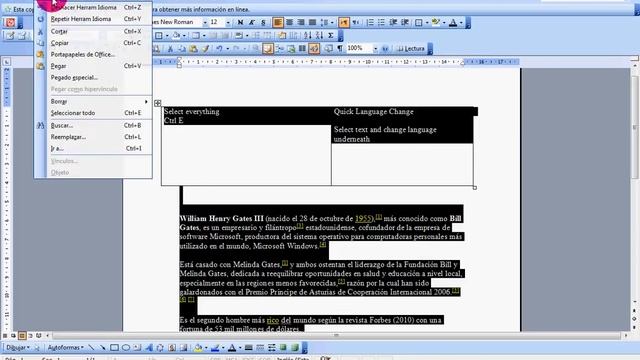Click the left-to-right text direction icon
640x360 pixels.
click(x=344, y=22)
